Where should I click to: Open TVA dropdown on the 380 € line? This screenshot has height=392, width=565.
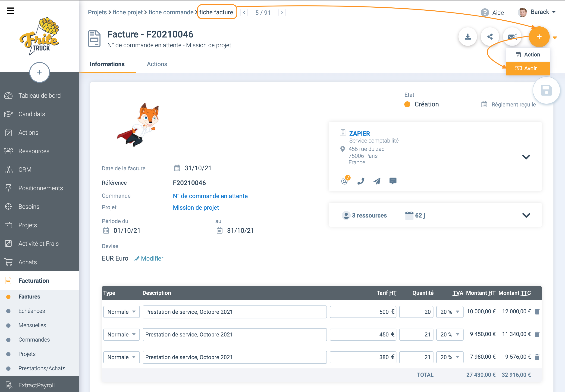point(449,357)
